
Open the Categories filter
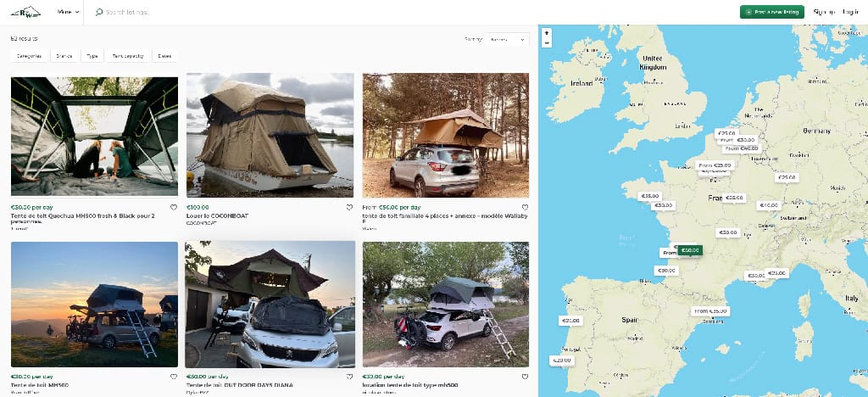[x=29, y=56]
